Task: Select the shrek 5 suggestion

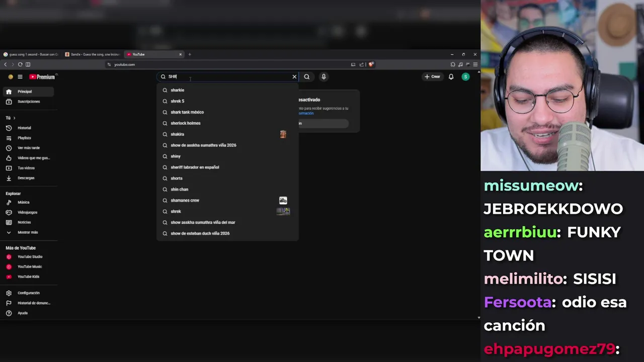Action: point(227,101)
